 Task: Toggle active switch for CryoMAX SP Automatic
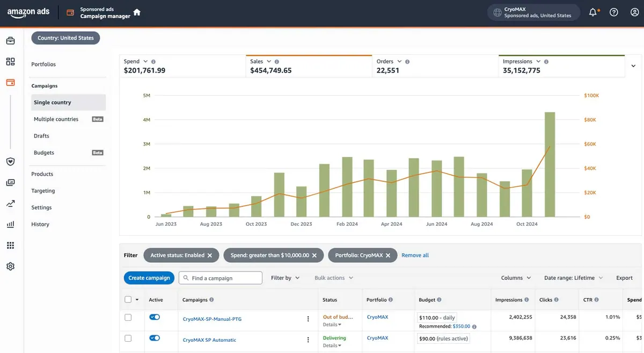155,338
